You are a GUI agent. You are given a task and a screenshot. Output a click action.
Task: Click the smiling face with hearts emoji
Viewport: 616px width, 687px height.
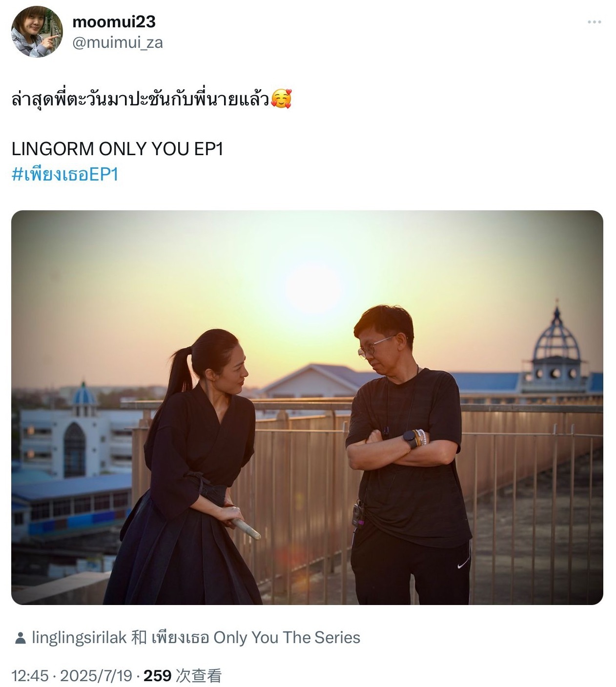click(x=281, y=99)
